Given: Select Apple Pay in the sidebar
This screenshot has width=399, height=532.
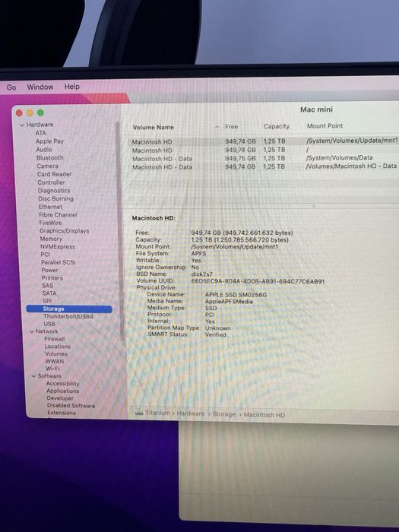Looking at the screenshot, I should click(x=50, y=141).
